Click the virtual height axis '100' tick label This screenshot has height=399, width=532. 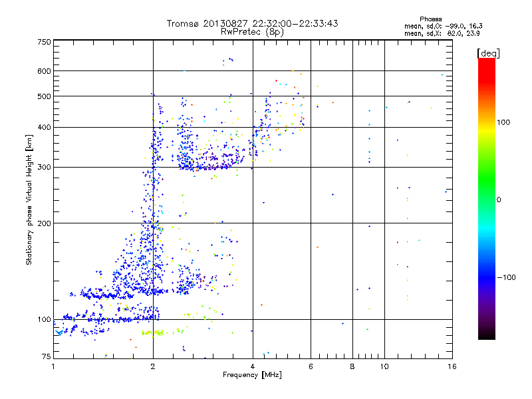(44, 319)
